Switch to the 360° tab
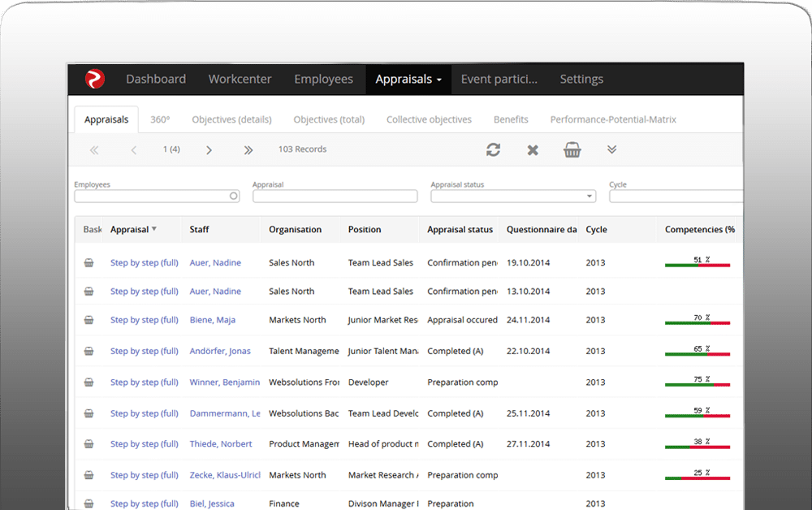Image resolution: width=812 pixels, height=510 pixels. 160,119
